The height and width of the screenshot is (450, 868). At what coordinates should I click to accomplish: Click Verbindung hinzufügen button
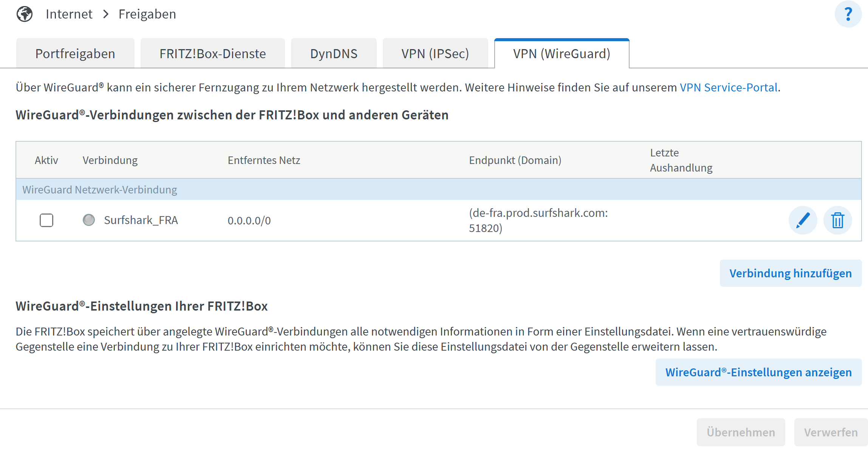(790, 273)
